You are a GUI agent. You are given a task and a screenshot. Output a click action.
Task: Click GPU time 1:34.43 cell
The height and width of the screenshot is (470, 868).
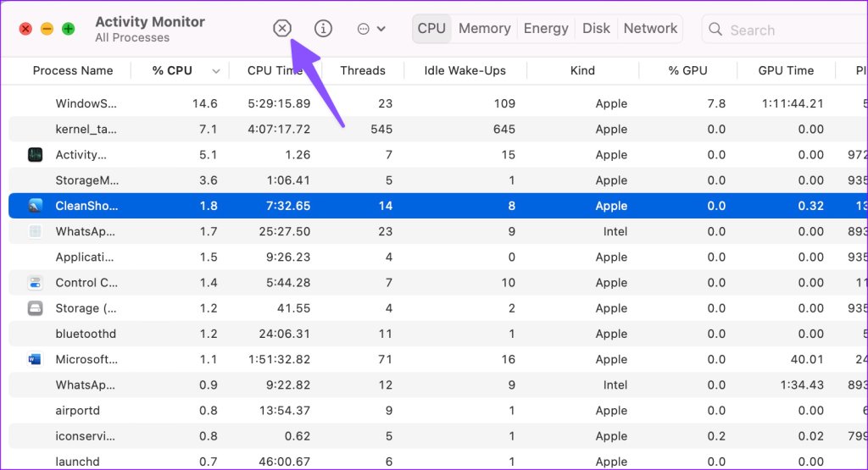pyautogui.click(x=802, y=384)
